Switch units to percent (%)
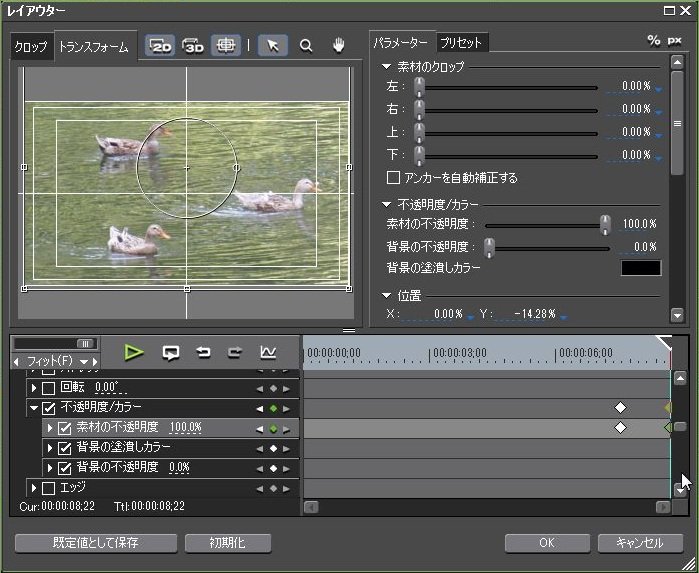The image size is (699, 573). 654,41
